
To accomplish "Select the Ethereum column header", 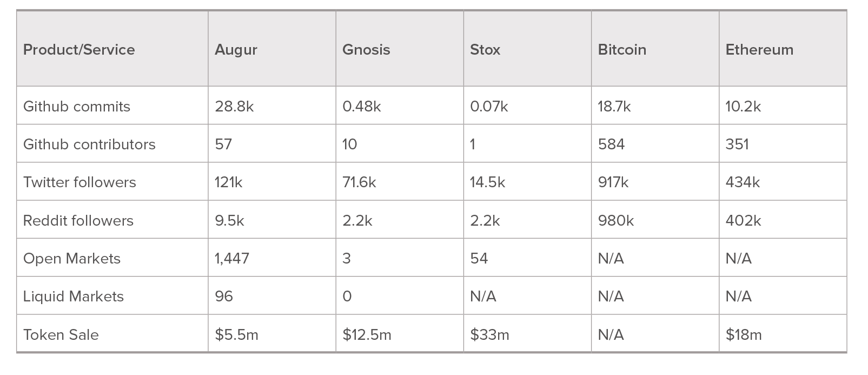I will (783, 49).
